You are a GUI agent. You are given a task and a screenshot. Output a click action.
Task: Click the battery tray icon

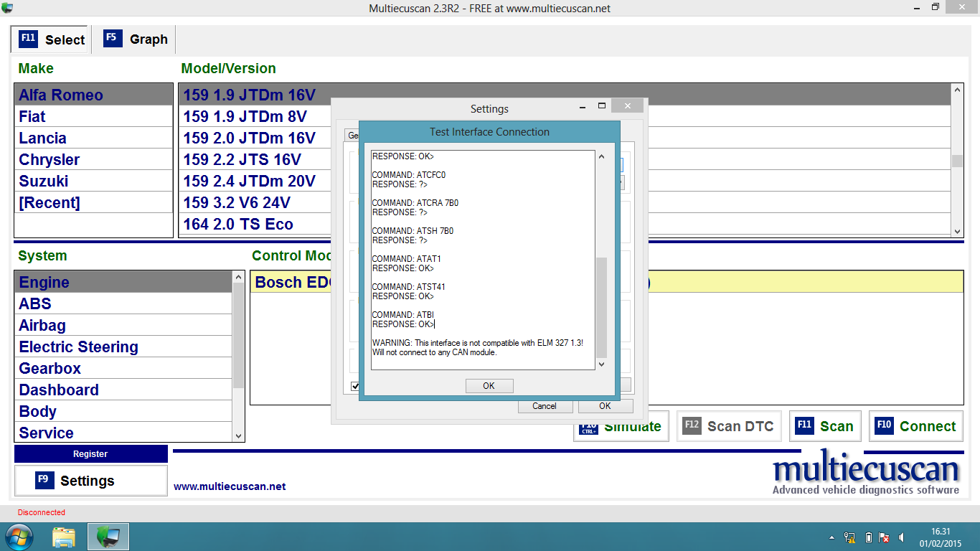[868, 537]
